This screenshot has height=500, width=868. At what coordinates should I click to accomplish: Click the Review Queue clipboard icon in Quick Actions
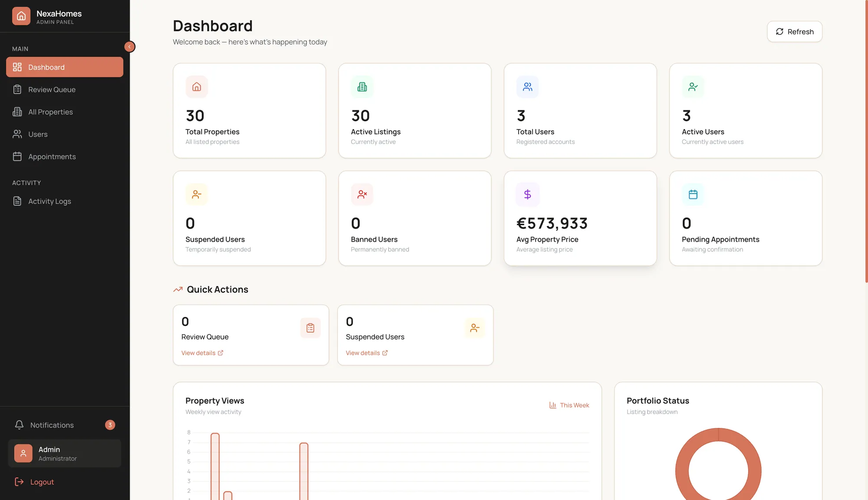(x=310, y=328)
